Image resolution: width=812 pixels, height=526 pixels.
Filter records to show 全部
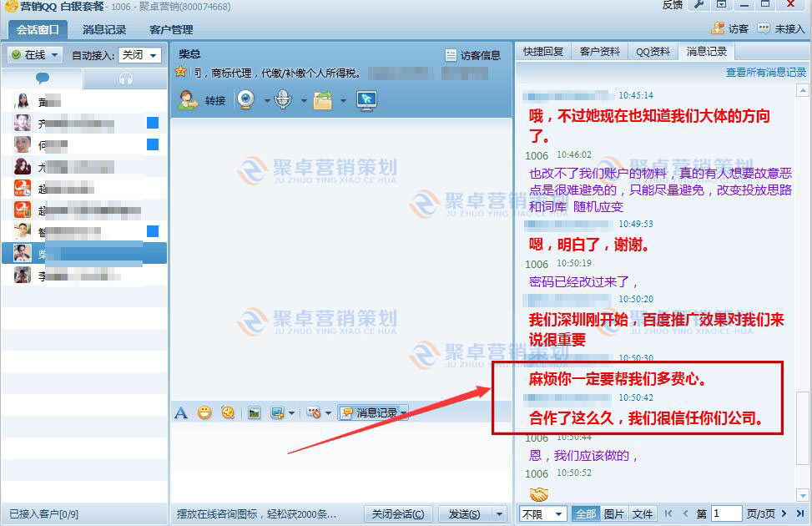pyautogui.click(x=586, y=513)
